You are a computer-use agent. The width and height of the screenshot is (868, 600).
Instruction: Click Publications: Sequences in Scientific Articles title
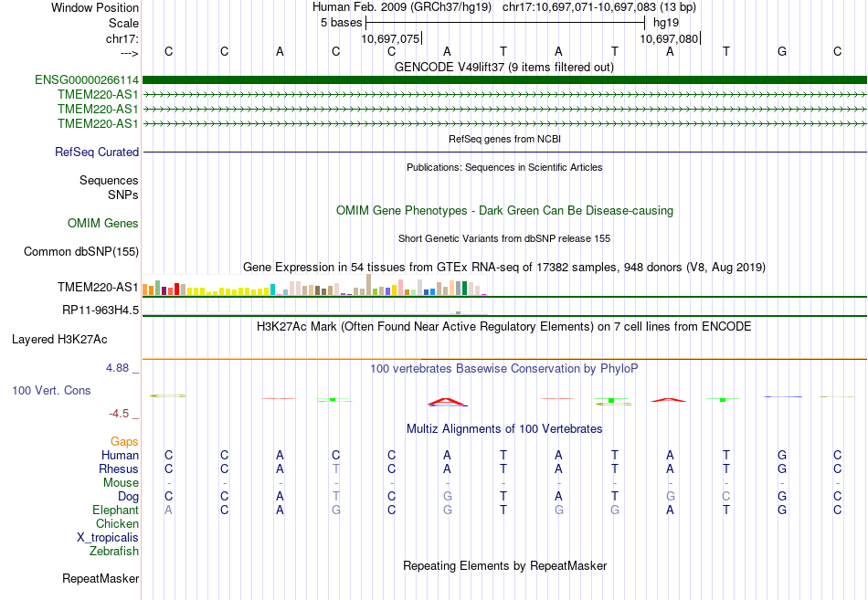[x=504, y=167]
